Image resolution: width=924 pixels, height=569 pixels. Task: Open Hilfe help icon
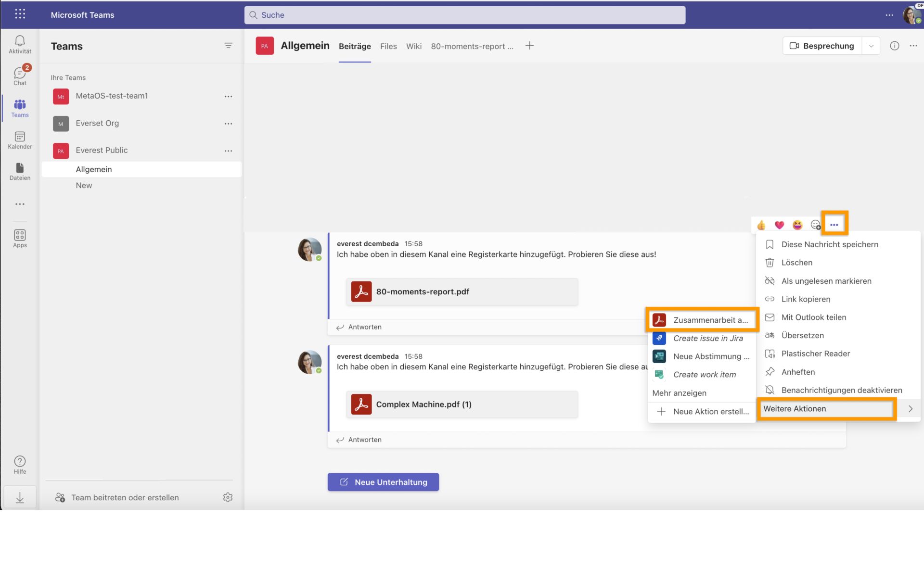click(20, 465)
